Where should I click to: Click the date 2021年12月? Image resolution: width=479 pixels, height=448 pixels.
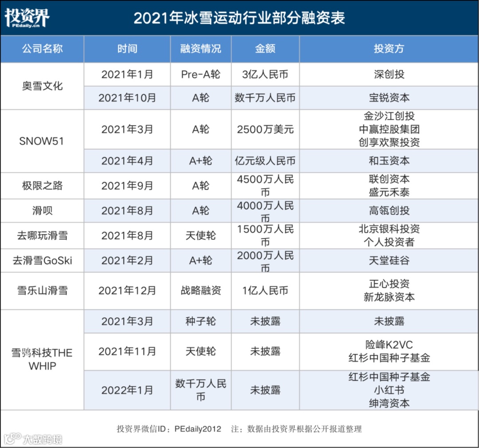(x=127, y=291)
